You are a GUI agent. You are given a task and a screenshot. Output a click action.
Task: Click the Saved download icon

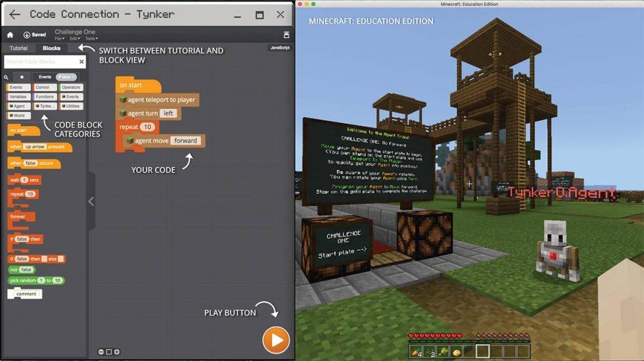[x=27, y=35]
